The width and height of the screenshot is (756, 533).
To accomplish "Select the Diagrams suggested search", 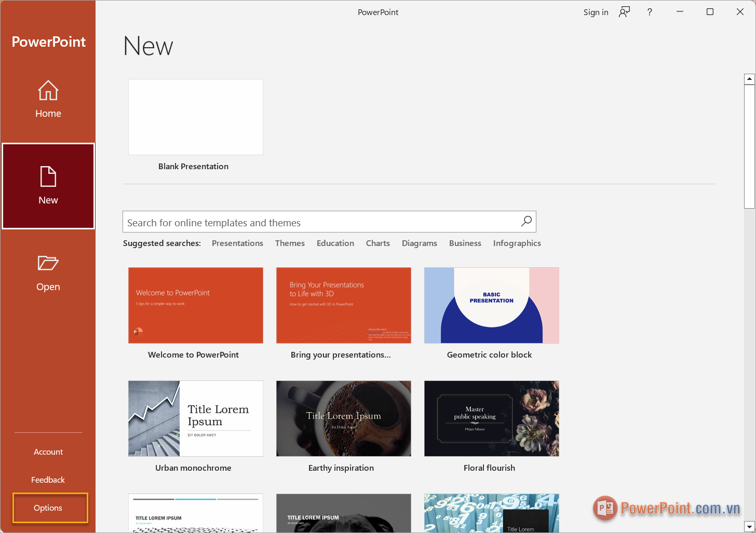I will [x=420, y=243].
